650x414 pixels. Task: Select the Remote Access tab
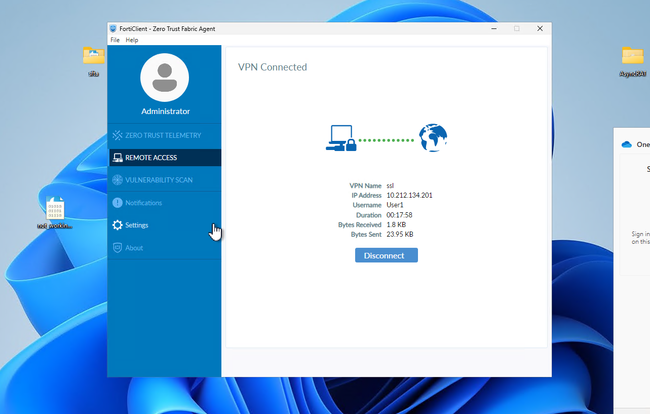[164, 157]
